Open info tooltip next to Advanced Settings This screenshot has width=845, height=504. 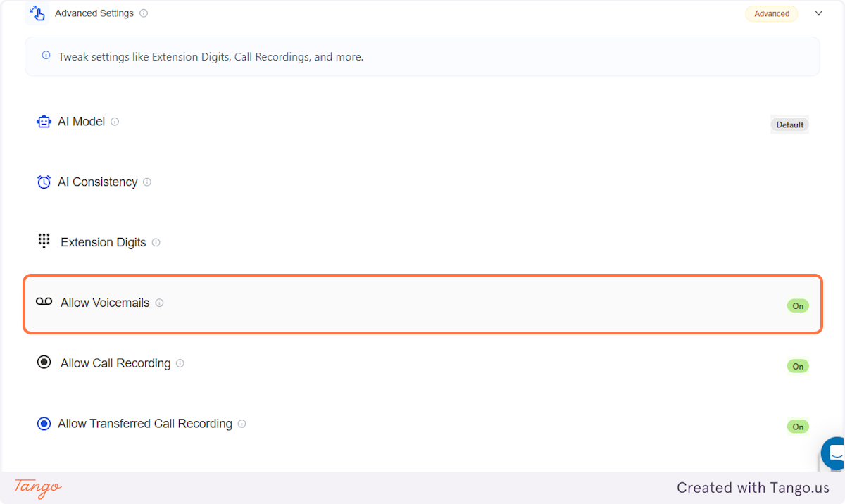[144, 13]
